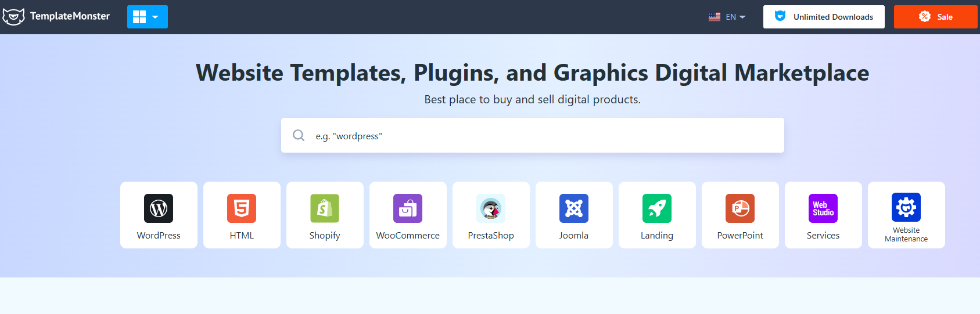Click the Shopify label text
The width and height of the screenshot is (980, 314).
click(x=325, y=236)
